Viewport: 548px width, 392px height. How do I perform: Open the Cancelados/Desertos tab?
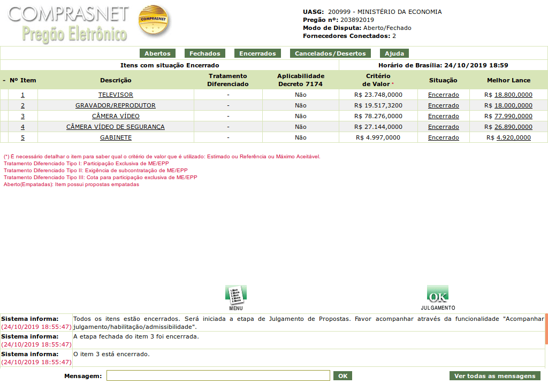pyautogui.click(x=330, y=53)
